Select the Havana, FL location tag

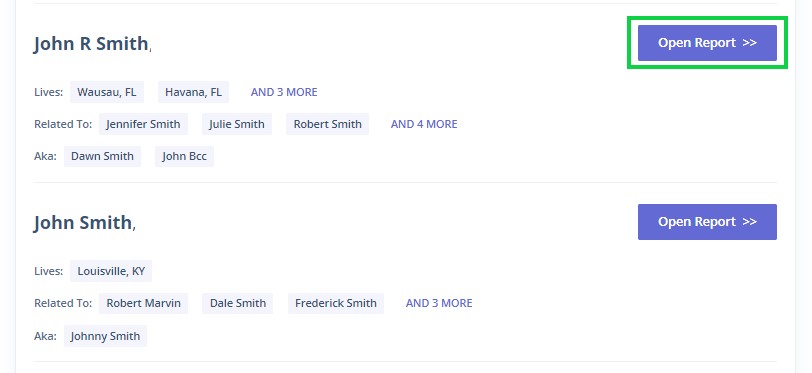point(193,92)
